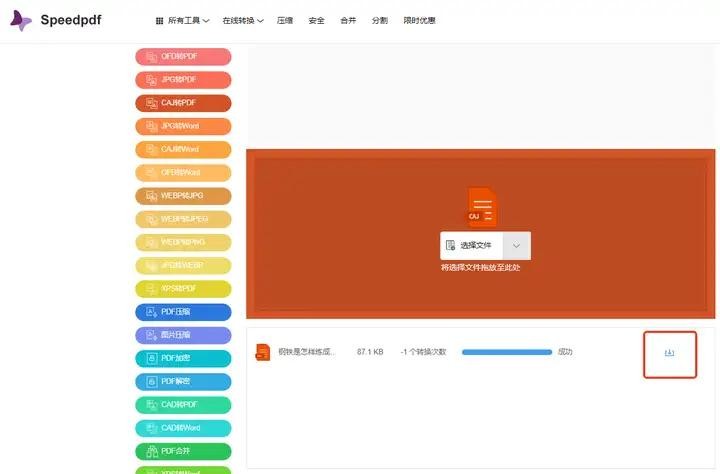Click the 选择文件 button
The height and width of the screenshot is (474, 720).
(471, 245)
